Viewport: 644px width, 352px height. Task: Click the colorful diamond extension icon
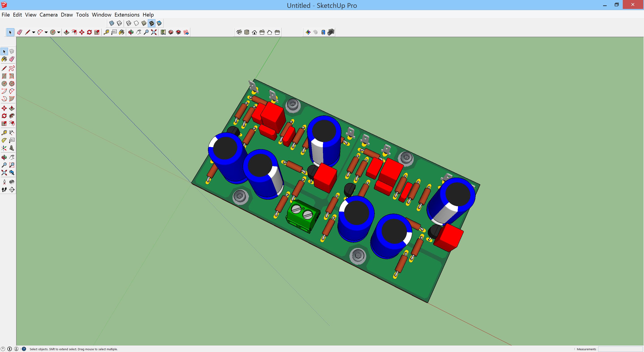308,32
